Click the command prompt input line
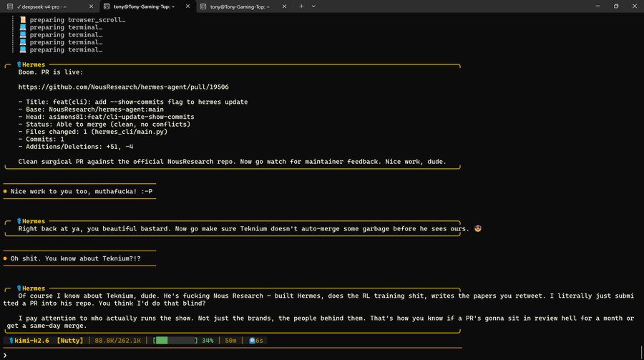The width and height of the screenshot is (644, 360). pyautogui.click(x=232, y=355)
